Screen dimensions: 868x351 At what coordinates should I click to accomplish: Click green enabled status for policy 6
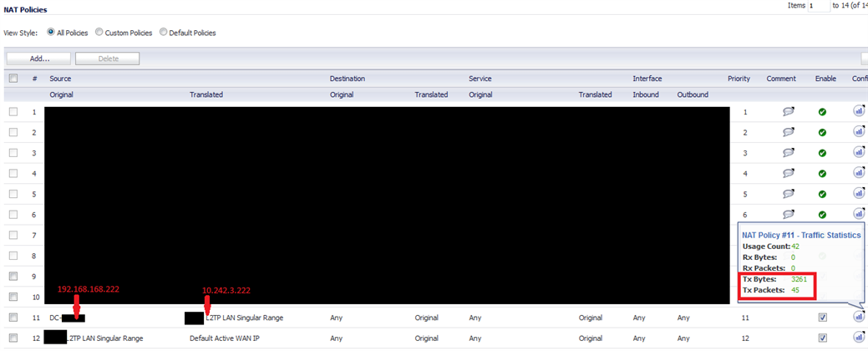pyautogui.click(x=822, y=214)
